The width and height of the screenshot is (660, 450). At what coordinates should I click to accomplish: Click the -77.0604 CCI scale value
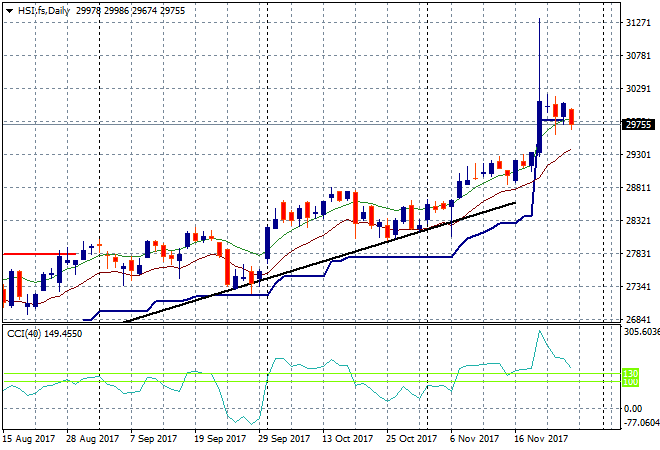coord(640,423)
